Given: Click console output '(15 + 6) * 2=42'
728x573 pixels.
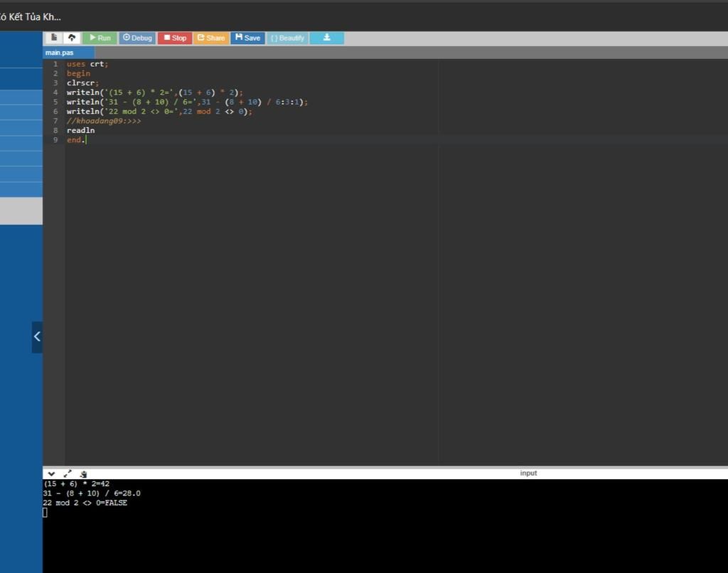Looking at the screenshot, I should point(76,484).
